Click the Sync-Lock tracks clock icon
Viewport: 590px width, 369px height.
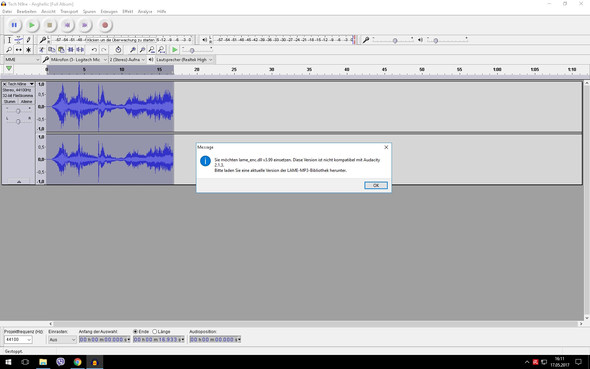click(x=118, y=50)
